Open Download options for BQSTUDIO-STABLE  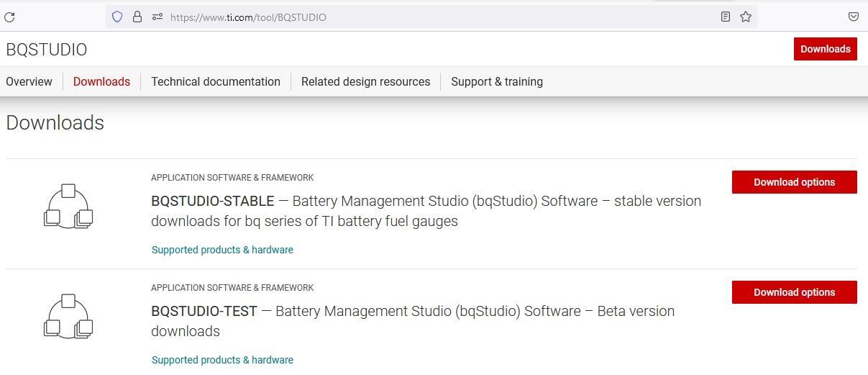click(x=795, y=182)
